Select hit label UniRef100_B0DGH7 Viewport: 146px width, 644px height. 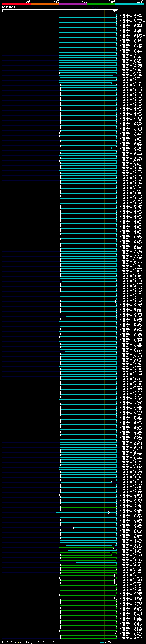point(131,278)
